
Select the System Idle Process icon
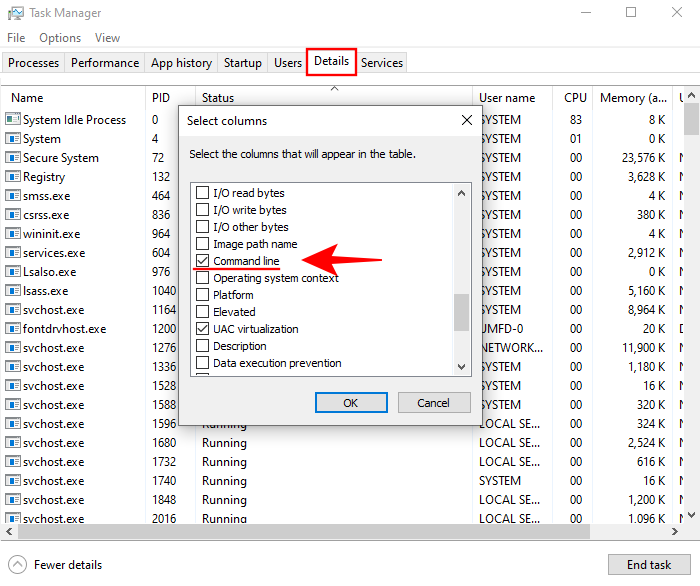point(13,120)
